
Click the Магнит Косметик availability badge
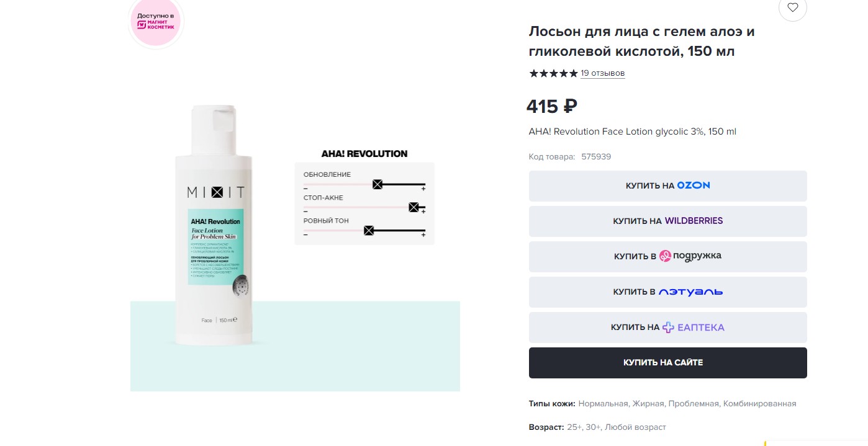pos(156,23)
